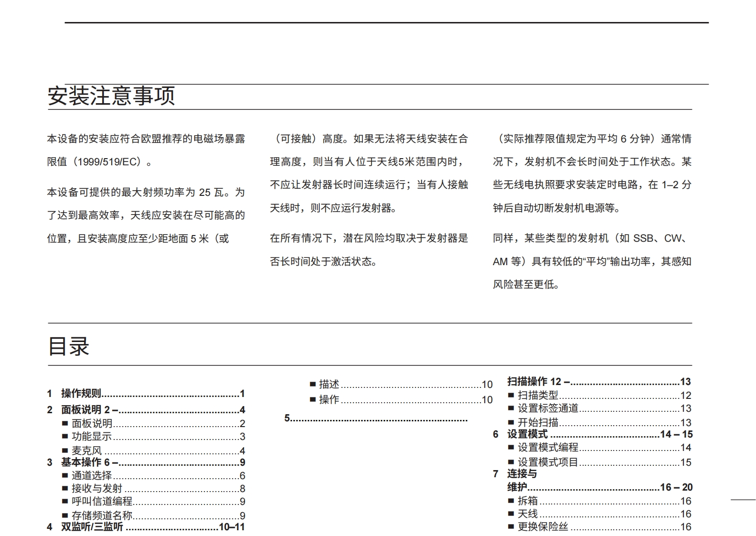Click the 目录 section heading
Screen dimensions: 756x536
[69, 346]
